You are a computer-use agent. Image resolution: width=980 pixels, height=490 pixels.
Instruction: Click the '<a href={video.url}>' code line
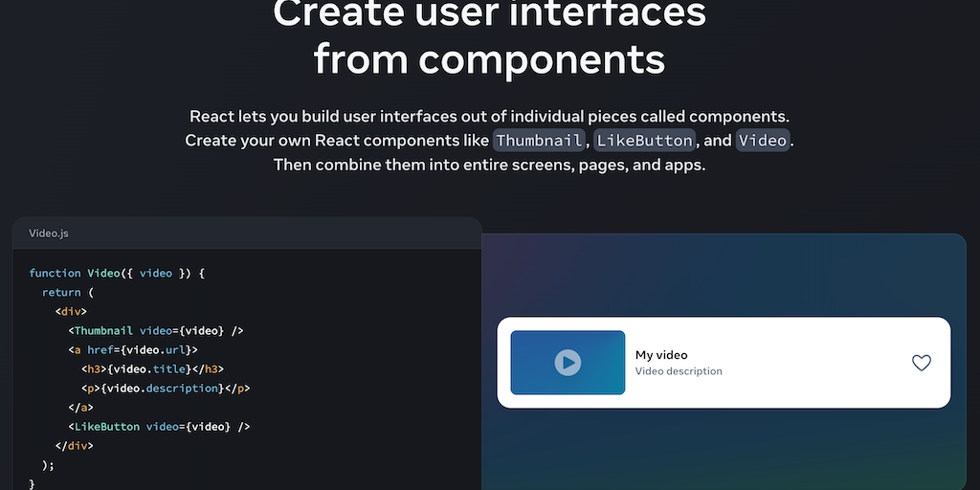click(133, 350)
